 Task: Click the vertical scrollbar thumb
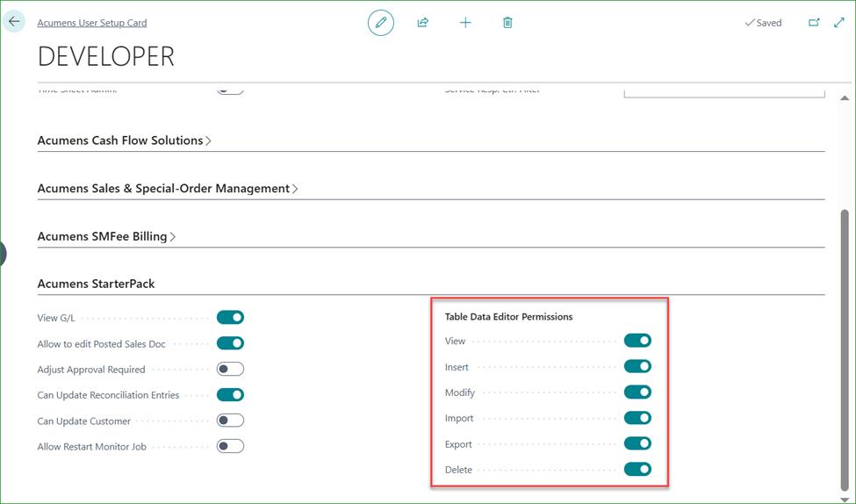pyautogui.click(x=845, y=349)
